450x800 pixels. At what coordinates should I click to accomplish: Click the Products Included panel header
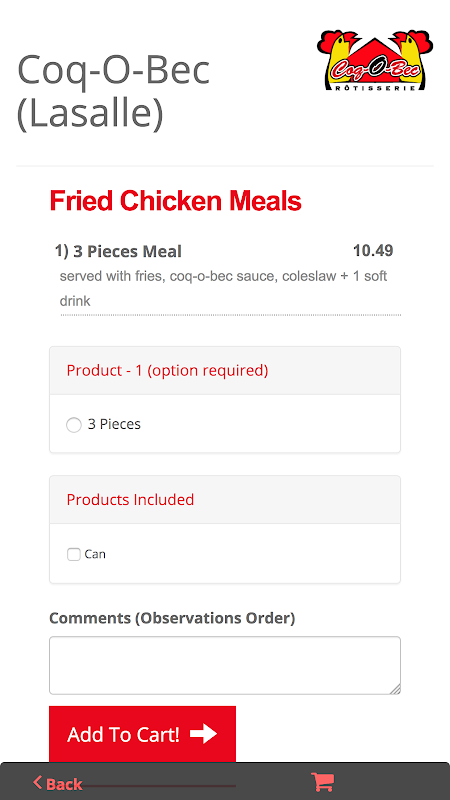[x=225, y=499]
